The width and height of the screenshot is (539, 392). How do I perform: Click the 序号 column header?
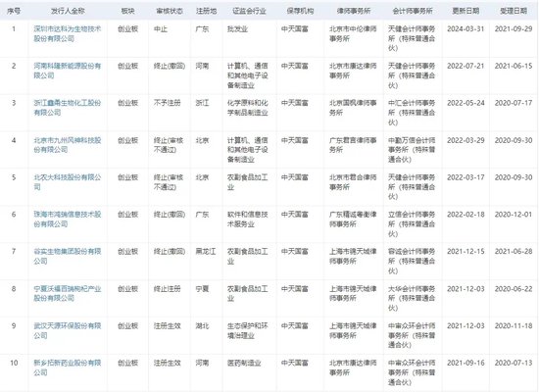[x=14, y=11]
